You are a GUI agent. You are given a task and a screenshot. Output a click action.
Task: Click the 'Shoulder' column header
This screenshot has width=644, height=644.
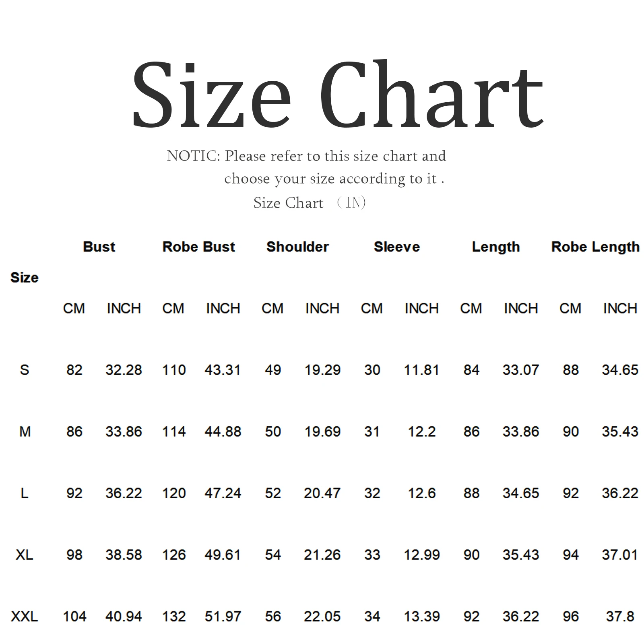pyautogui.click(x=297, y=247)
